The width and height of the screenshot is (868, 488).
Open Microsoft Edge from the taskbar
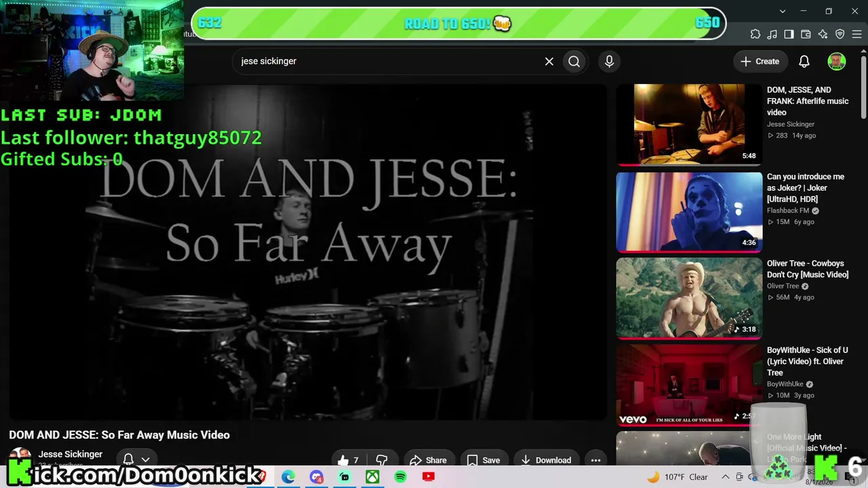(288, 477)
